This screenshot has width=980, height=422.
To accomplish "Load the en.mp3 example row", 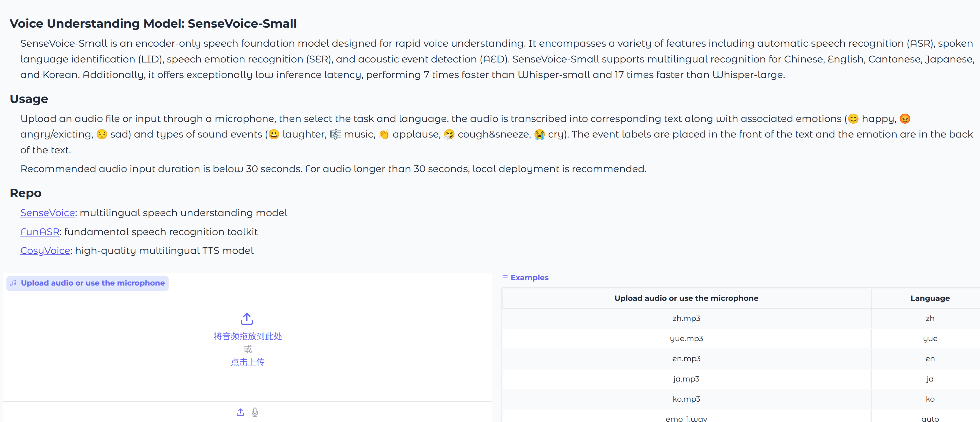I will point(741,359).
